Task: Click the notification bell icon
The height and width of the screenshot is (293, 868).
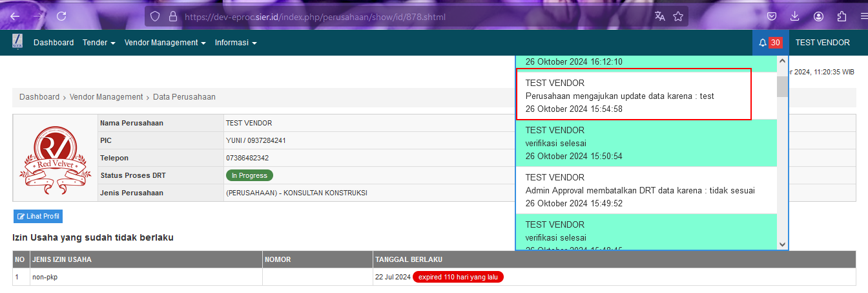Action: [763, 43]
